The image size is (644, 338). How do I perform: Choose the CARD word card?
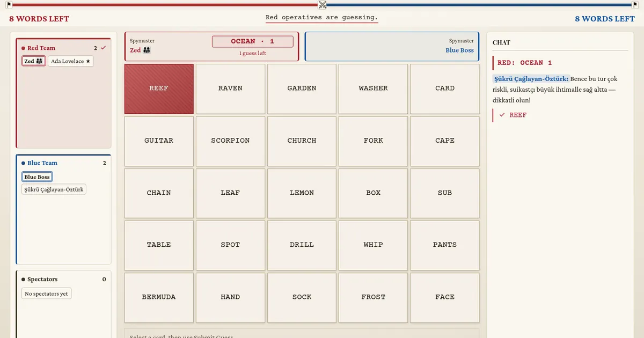click(444, 89)
